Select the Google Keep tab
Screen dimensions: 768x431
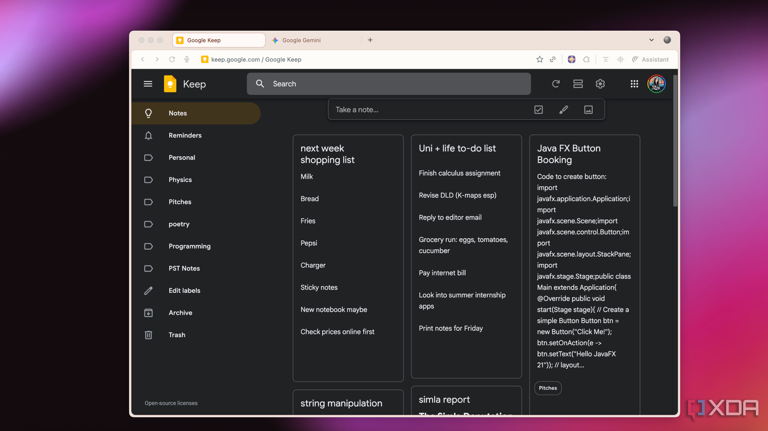tap(219, 40)
